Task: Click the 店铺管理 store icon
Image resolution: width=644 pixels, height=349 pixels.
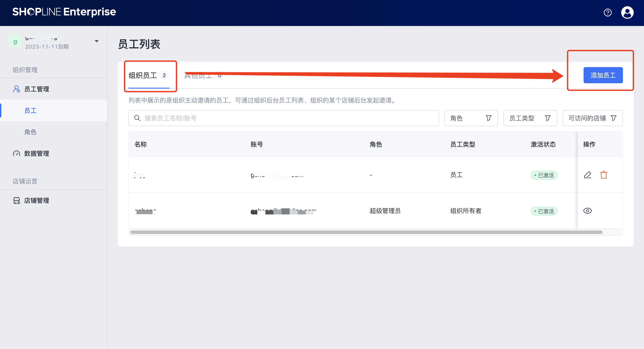Action: [17, 200]
